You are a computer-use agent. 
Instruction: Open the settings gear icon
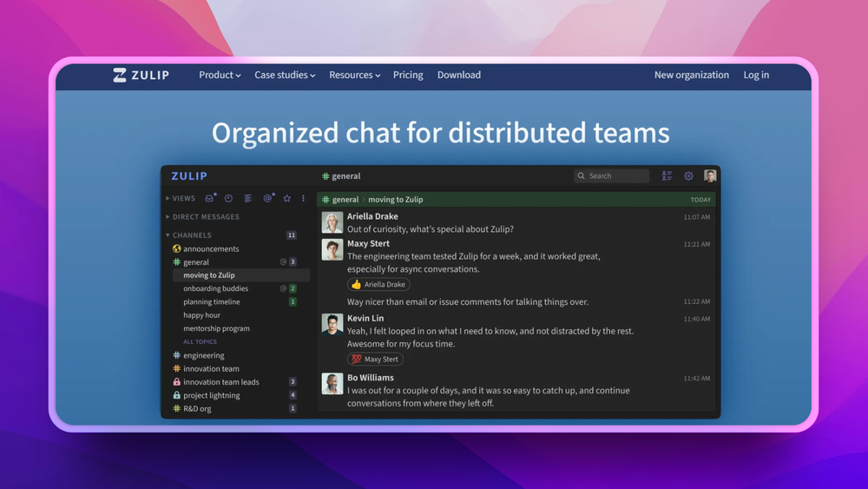(x=688, y=175)
